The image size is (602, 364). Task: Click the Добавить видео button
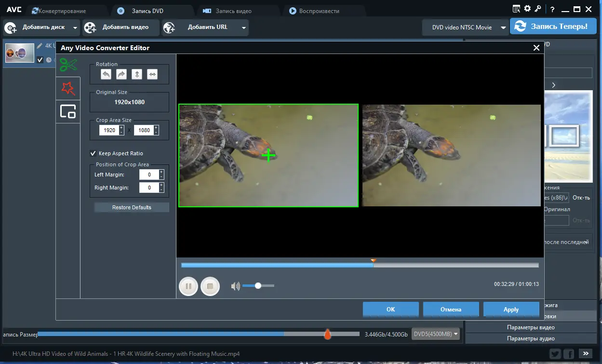pyautogui.click(x=120, y=27)
